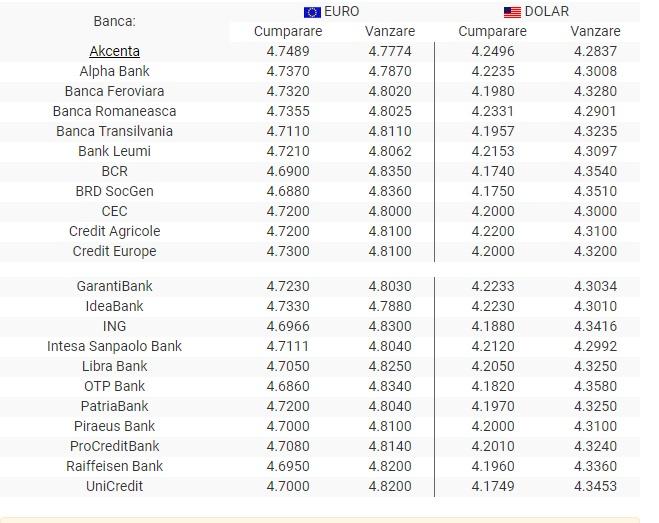659x523 pixels.
Task: Click the US flag icon
Action: pos(512,12)
